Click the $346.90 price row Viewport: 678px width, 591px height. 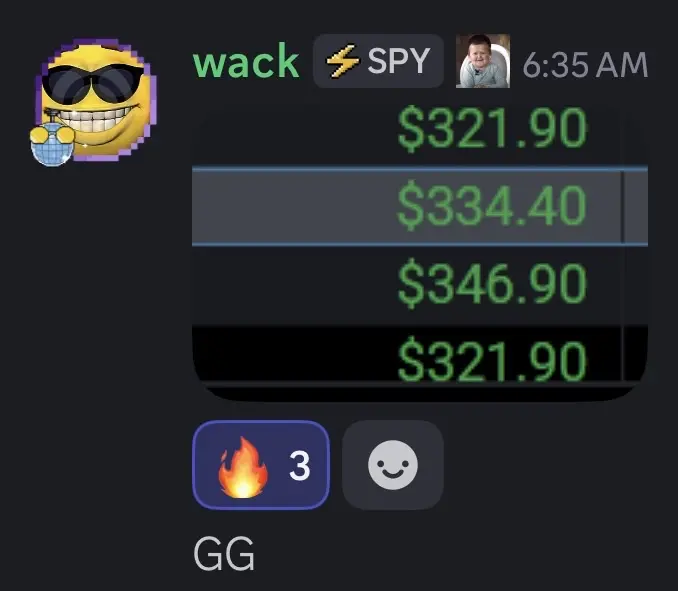[x=420, y=284]
